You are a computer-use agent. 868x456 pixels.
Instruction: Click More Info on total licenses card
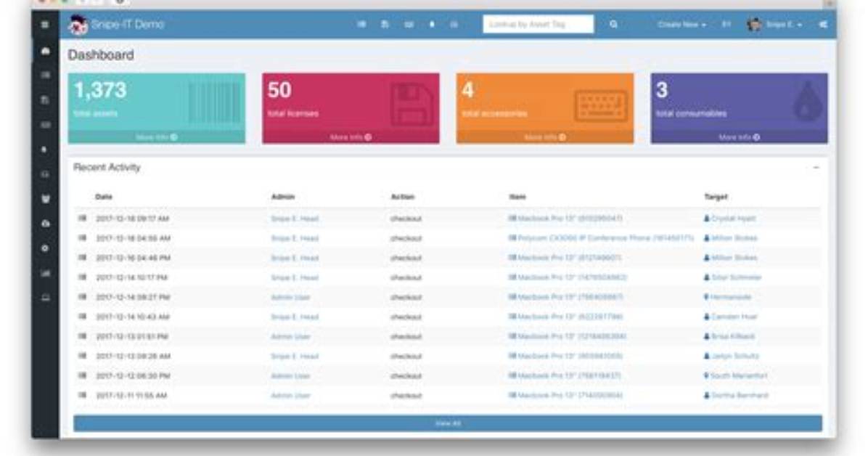click(351, 137)
